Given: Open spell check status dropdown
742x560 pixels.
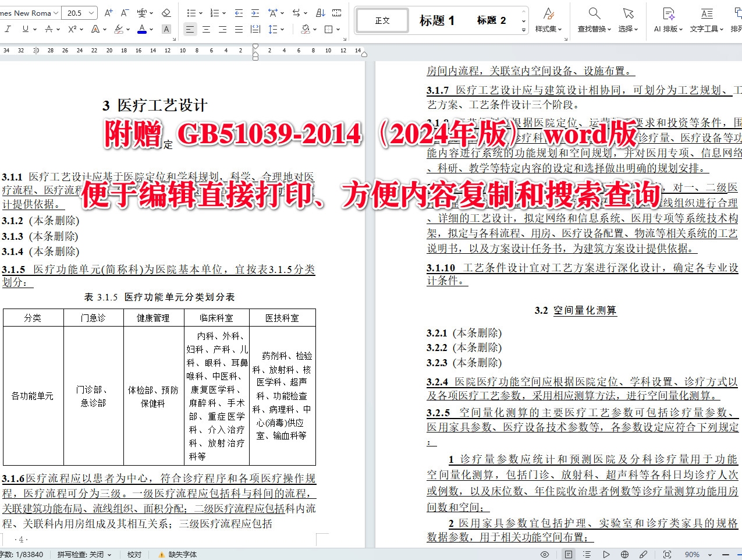Looking at the screenshot, I should [x=109, y=555].
